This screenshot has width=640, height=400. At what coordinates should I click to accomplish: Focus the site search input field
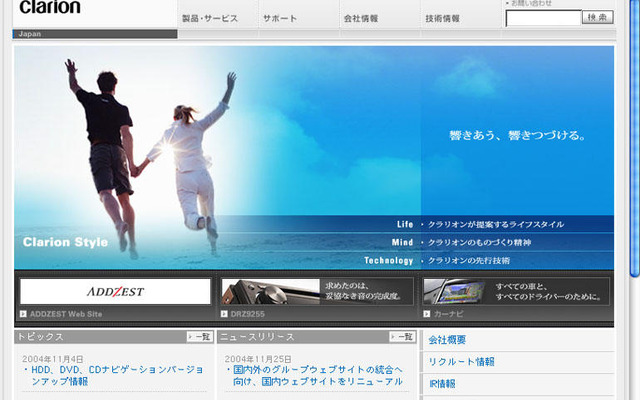point(543,18)
